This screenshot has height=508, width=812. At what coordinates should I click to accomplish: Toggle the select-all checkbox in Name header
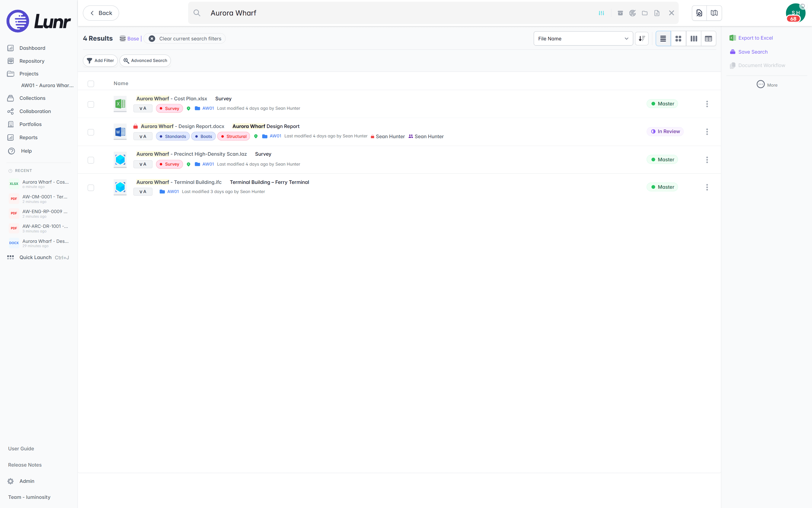pos(91,84)
